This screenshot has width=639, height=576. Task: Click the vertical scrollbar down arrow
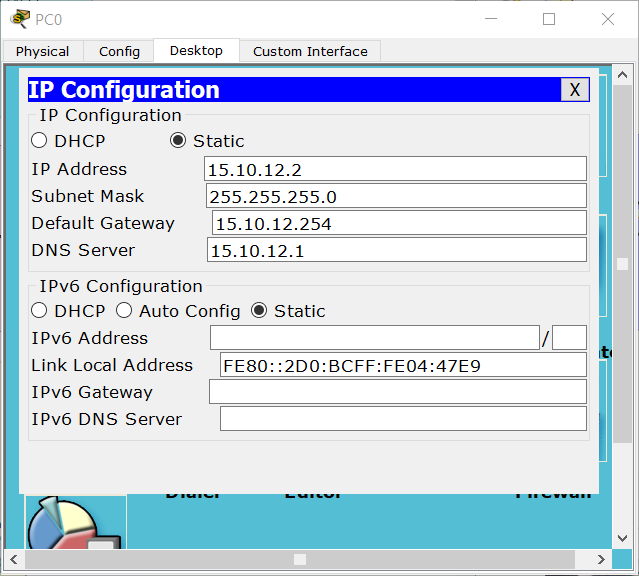click(622, 538)
